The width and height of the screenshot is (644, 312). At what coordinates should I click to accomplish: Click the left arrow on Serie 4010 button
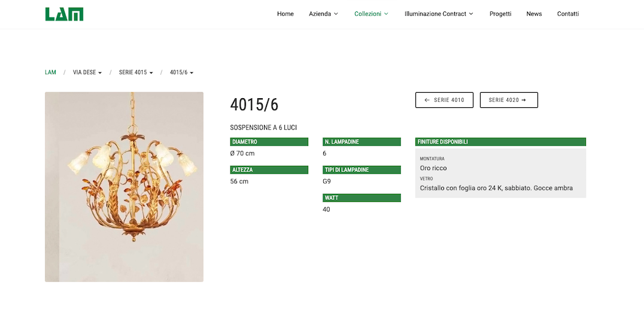point(427,100)
